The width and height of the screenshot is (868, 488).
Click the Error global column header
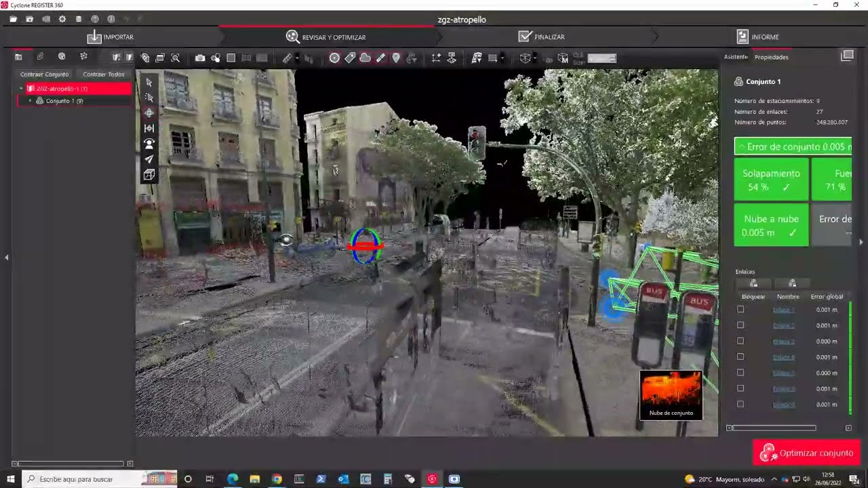tap(827, 297)
